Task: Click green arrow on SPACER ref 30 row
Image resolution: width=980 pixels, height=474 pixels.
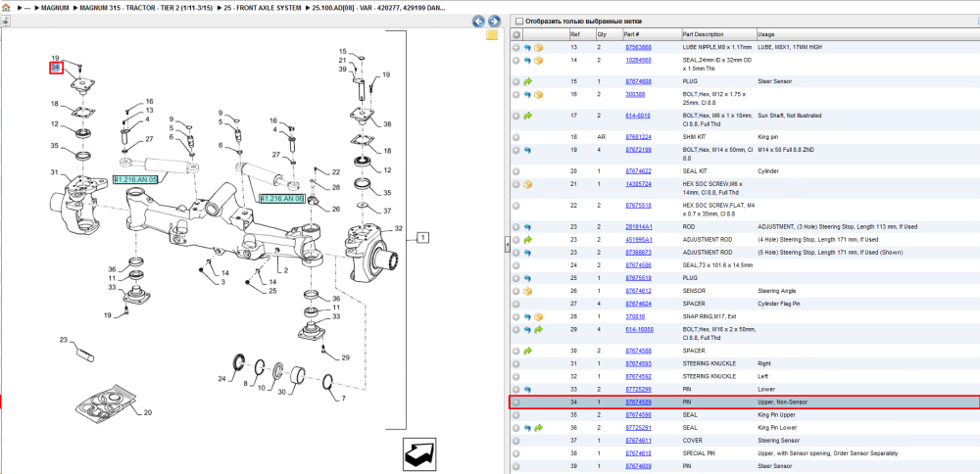Action: coord(527,351)
